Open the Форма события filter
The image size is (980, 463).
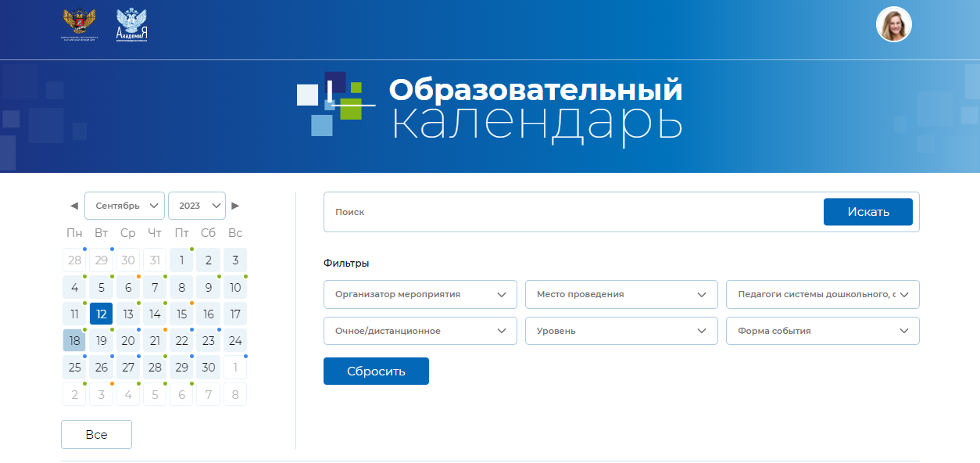[822, 331]
